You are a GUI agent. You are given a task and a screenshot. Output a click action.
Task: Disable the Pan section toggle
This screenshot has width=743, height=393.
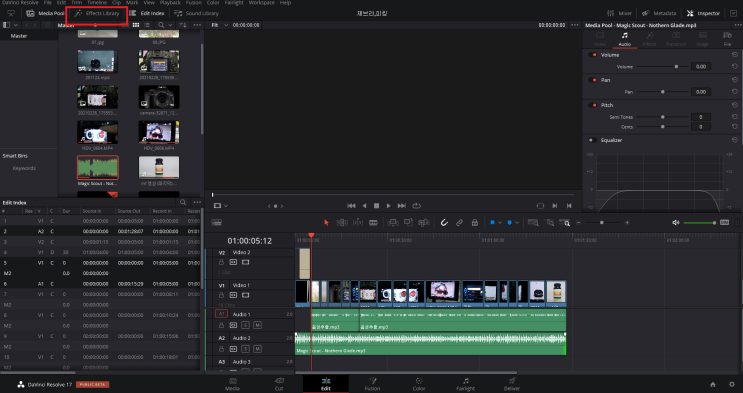click(592, 80)
